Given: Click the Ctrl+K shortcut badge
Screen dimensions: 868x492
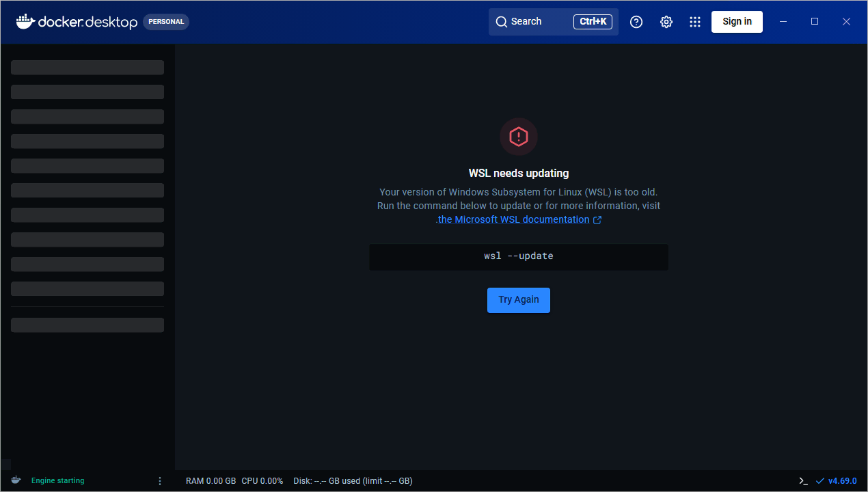Looking at the screenshot, I should coord(593,22).
